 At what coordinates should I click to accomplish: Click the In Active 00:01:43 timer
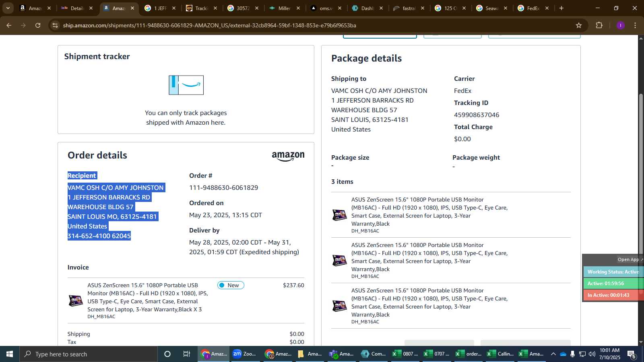pyautogui.click(x=613, y=295)
